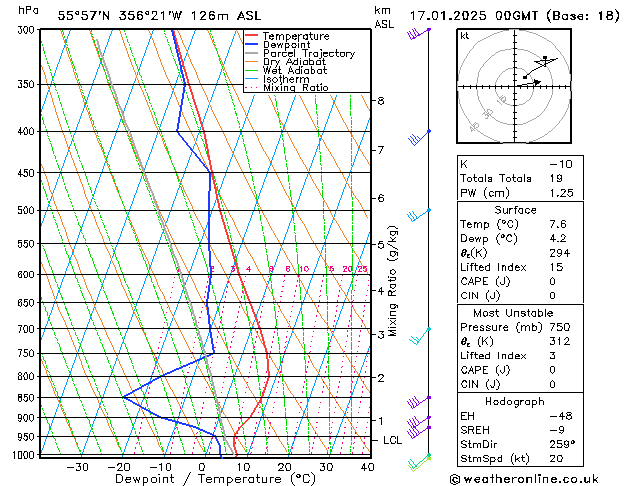Click the Totals Totals value 19
Image resolution: width=629 pixels, height=486 pixels.
coord(556,178)
